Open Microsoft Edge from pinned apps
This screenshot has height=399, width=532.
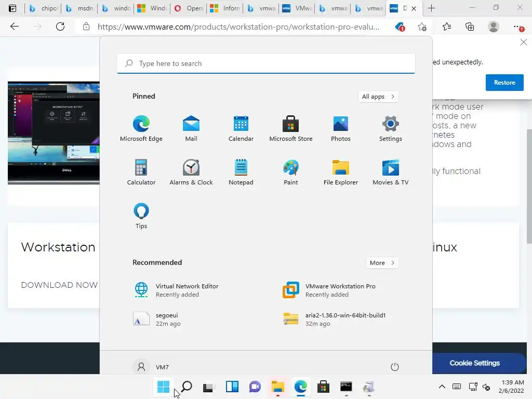coord(141,129)
